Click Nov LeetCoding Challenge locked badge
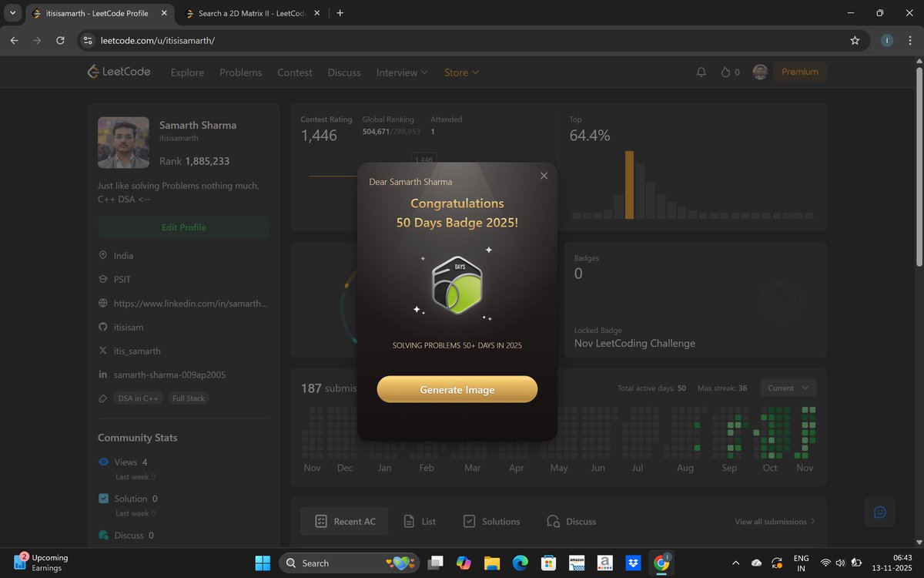The height and width of the screenshot is (578, 924). click(x=634, y=343)
